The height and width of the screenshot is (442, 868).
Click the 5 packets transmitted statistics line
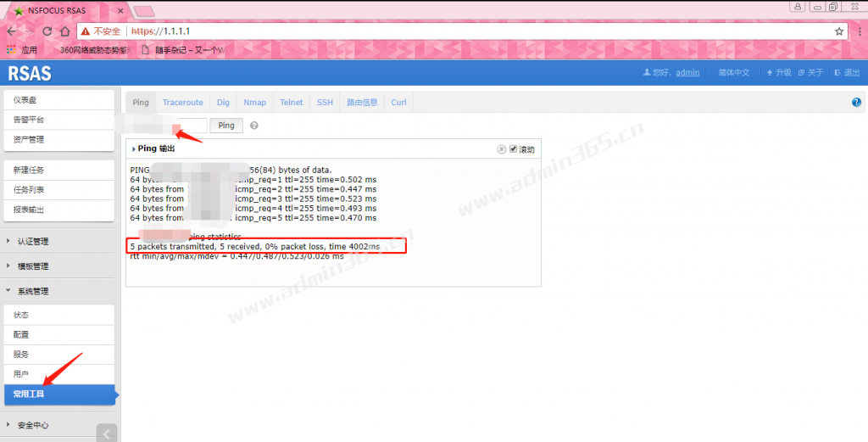(x=255, y=247)
